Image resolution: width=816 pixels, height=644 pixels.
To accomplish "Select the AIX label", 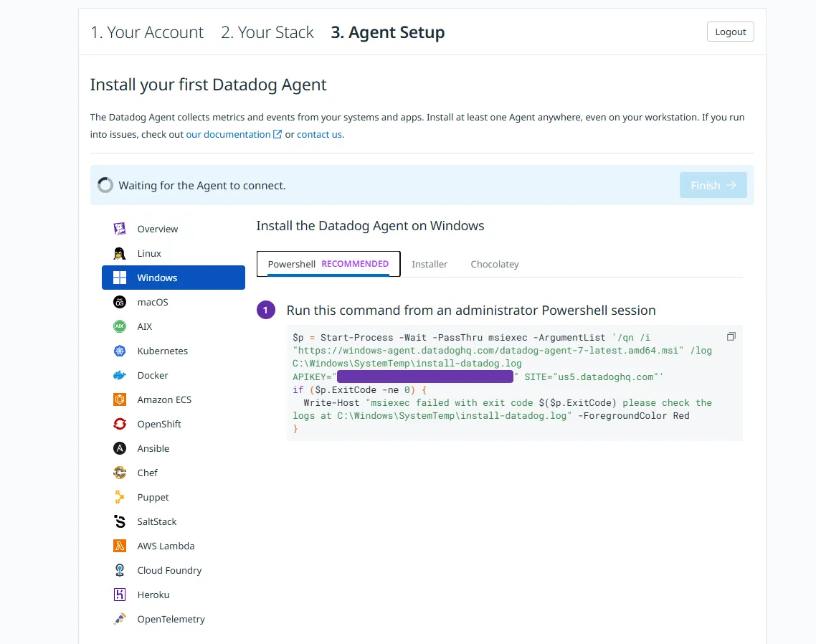I will point(145,327).
